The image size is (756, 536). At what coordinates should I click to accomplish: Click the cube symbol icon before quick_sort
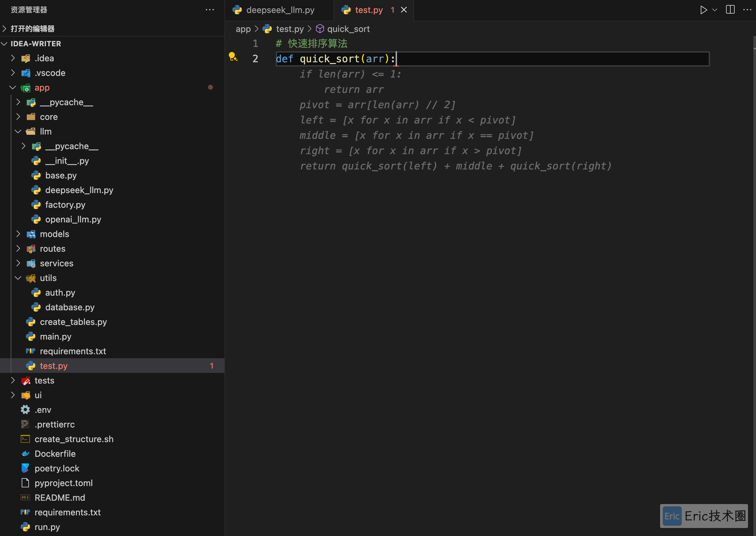(320, 29)
